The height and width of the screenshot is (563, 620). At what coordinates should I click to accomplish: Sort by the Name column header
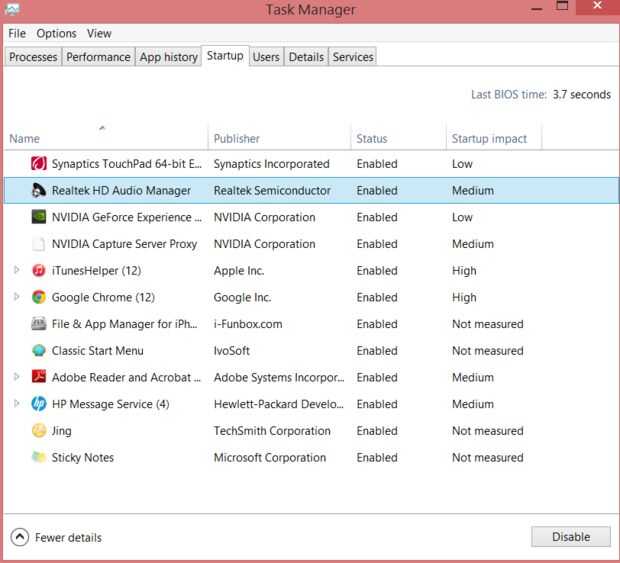tap(106, 137)
